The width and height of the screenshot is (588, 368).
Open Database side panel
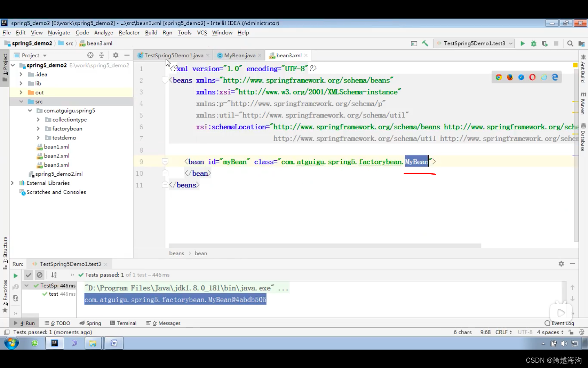click(x=583, y=137)
